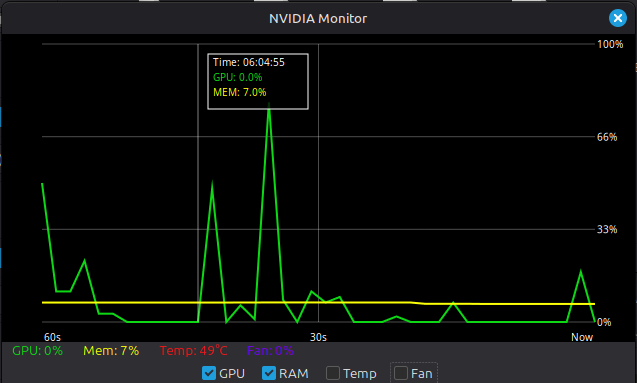The image size is (637, 383).
Task: Click the 0% axis label
Action: 604,322
